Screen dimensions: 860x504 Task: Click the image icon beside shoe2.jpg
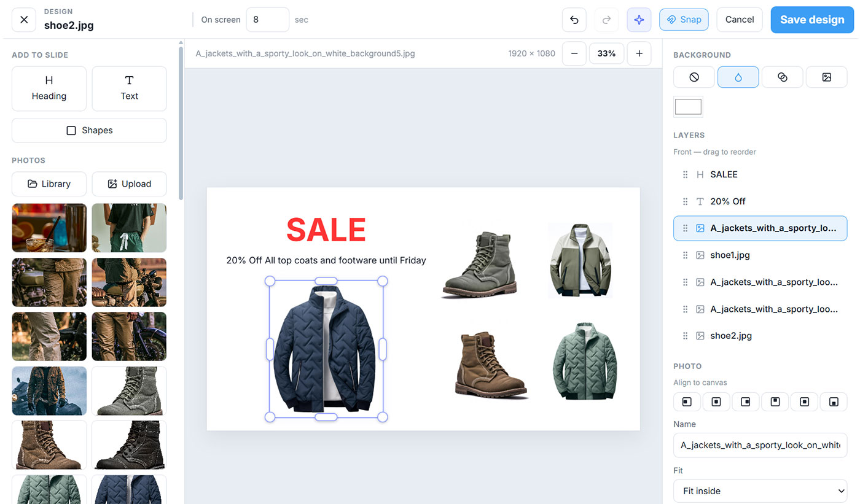(x=700, y=336)
